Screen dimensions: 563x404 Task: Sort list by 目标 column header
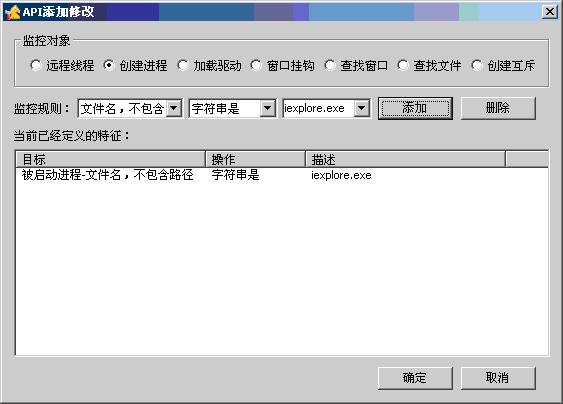(111, 159)
